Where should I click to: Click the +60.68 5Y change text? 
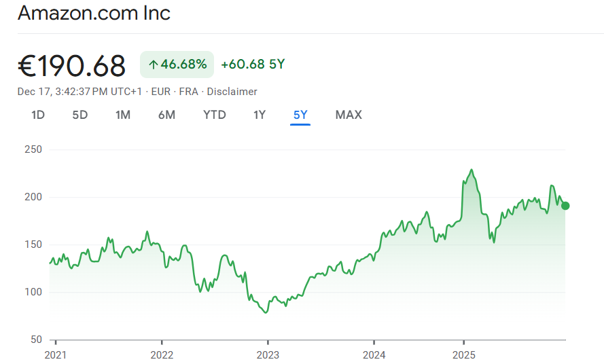click(253, 65)
